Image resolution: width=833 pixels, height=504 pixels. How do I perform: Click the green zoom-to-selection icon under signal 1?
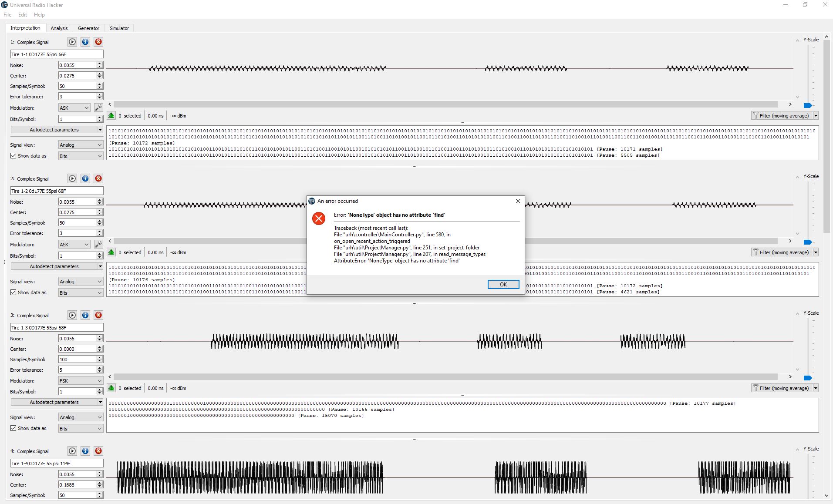tap(111, 115)
